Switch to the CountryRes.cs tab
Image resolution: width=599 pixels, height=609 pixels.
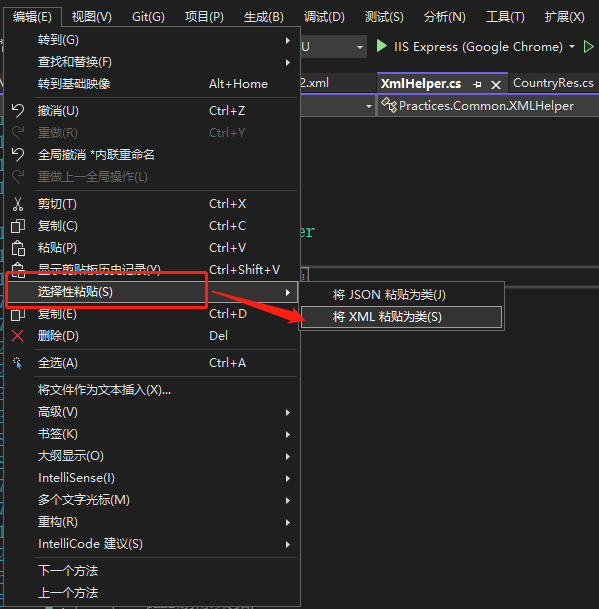553,83
